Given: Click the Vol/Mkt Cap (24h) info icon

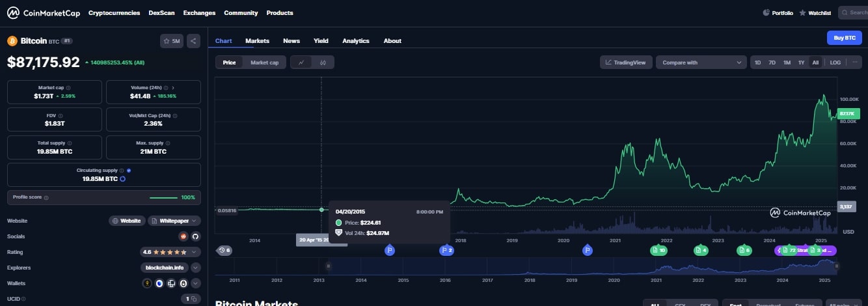Looking at the screenshot, I should [174, 115].
